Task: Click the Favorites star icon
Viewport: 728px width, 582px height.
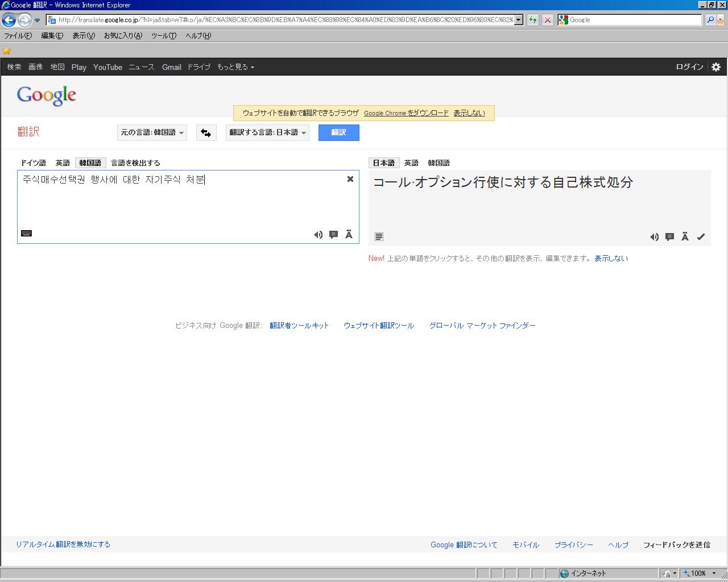Action: (7, 51)
